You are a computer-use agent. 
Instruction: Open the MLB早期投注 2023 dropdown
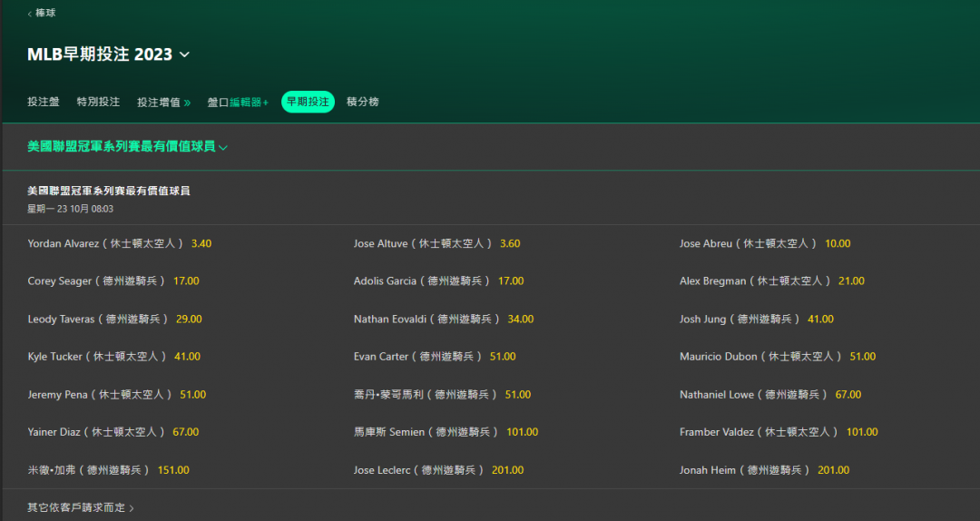click(x=108, y=54)
